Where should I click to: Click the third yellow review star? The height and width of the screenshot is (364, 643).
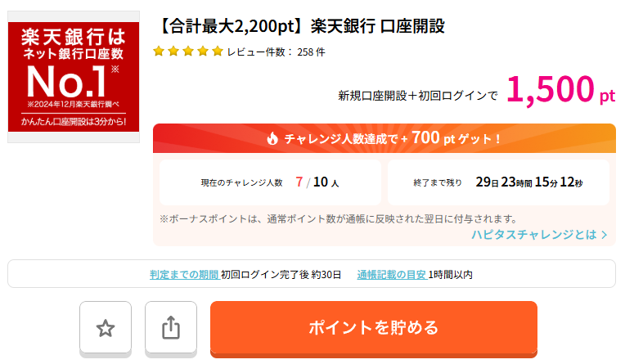tap(188, 52)
